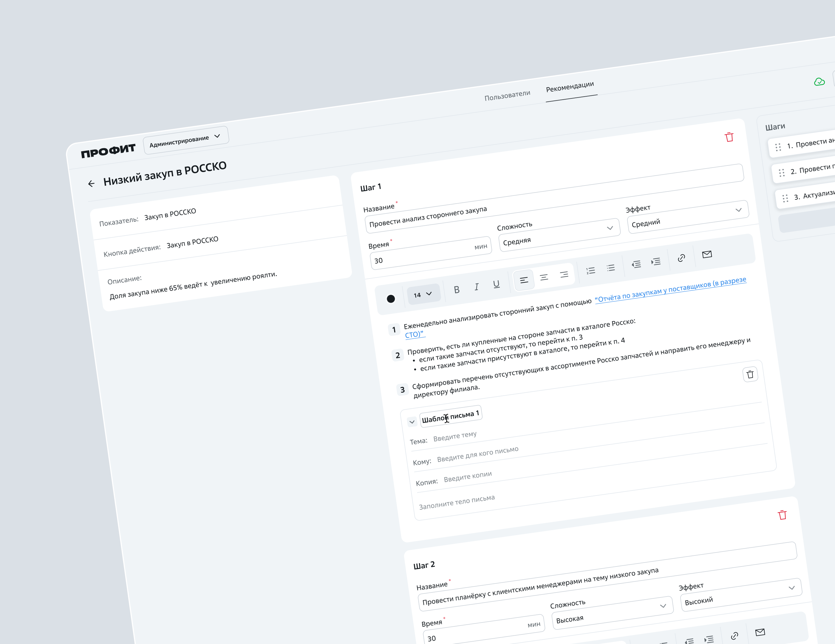The height and width of the screenshot is (644, 835).
Task: Align text left in Шаг 1 editor
Action: 524,281
